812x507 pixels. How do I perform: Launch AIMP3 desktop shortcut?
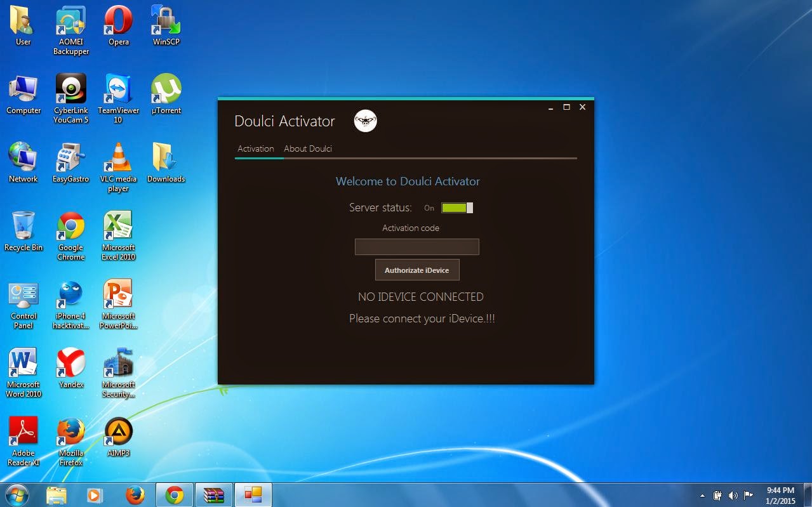click(x=118, y=437)
